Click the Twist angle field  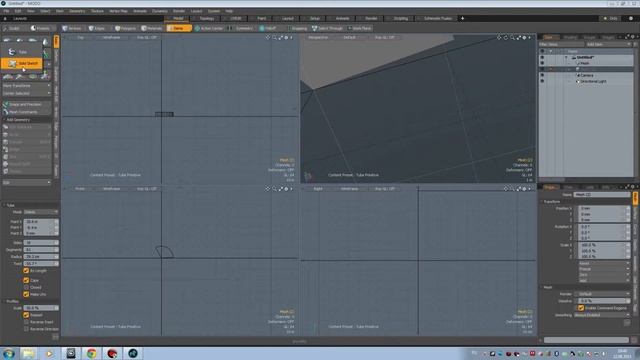click(x=41, y=264)
